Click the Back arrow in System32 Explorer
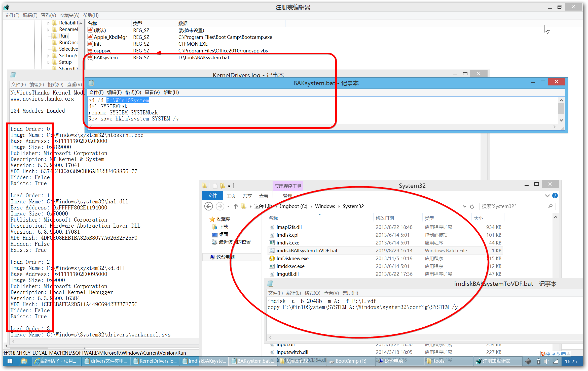588x371 pixels. [x=208, y=206]
